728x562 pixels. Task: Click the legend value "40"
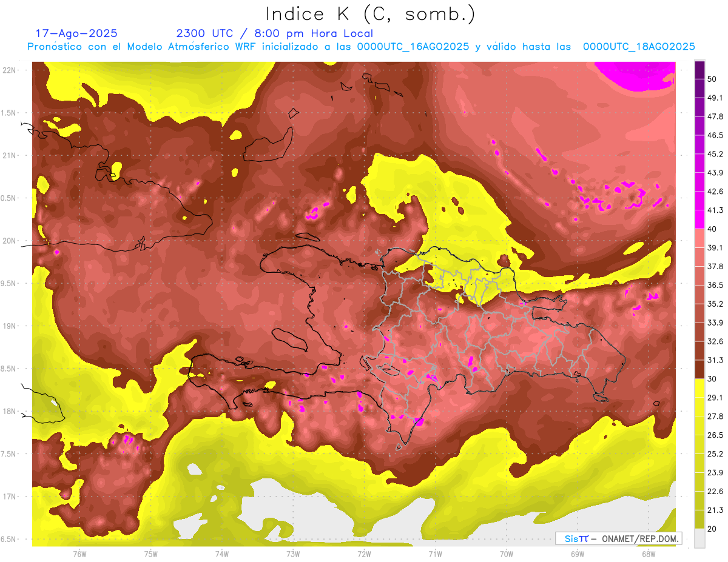pos(712,229)
